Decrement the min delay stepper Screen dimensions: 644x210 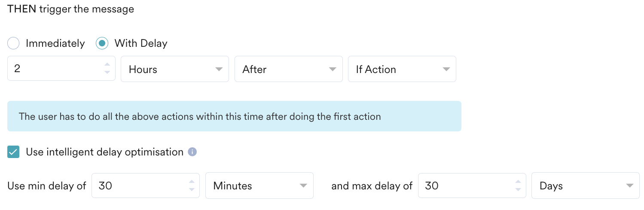pos(192,189)
